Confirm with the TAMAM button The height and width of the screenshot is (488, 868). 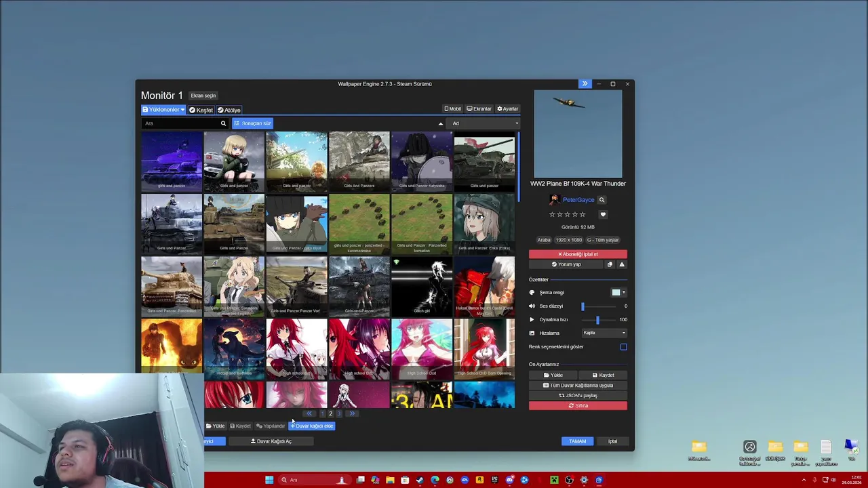[578, 441]
